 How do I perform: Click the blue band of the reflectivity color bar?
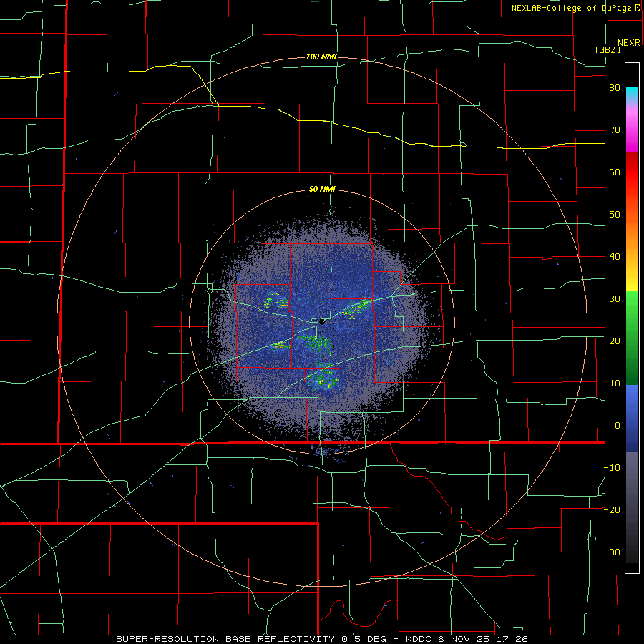[632, 419]
